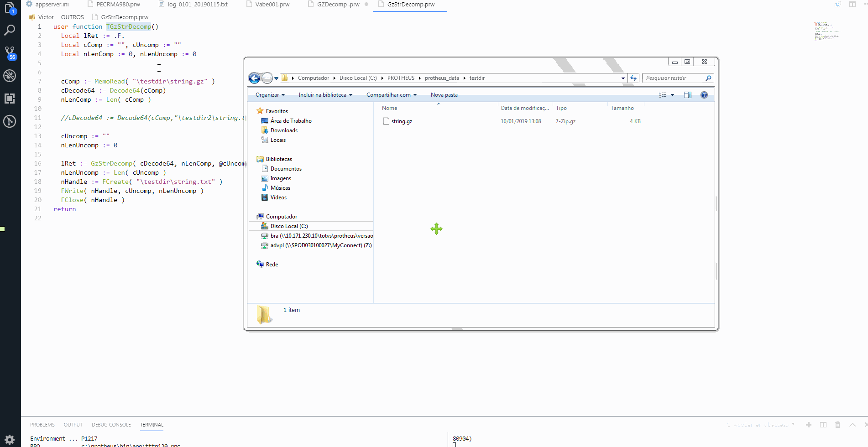Open the Search view in the activity bar

tap(10, 30)
